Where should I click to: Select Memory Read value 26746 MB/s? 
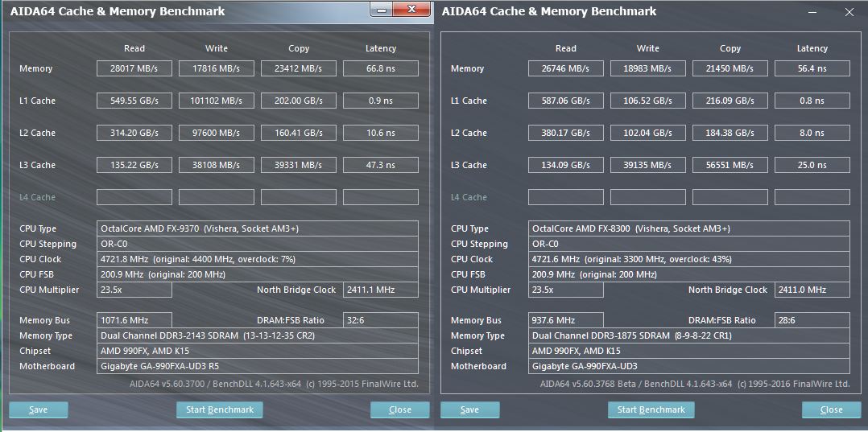click(x=566, y=68)
